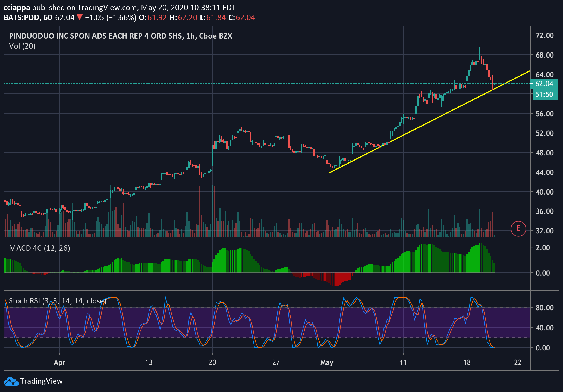Click the Apr date label on time axis
563x392 pixels.
tap(60, 363)
